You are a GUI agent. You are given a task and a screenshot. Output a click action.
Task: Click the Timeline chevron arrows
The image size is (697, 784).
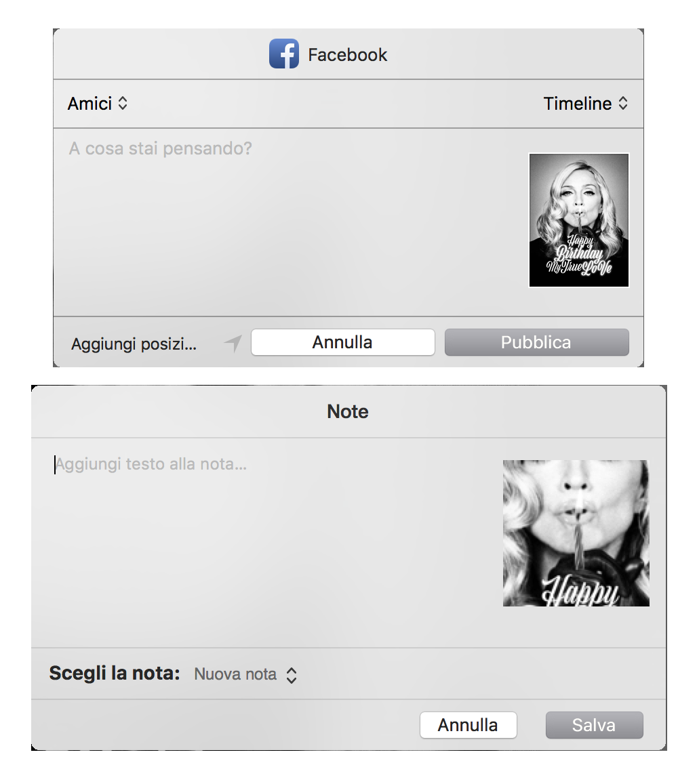[623, 104]
